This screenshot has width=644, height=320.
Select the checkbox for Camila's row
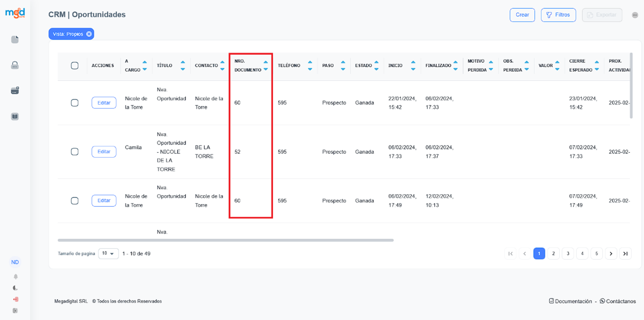(75, 152)
